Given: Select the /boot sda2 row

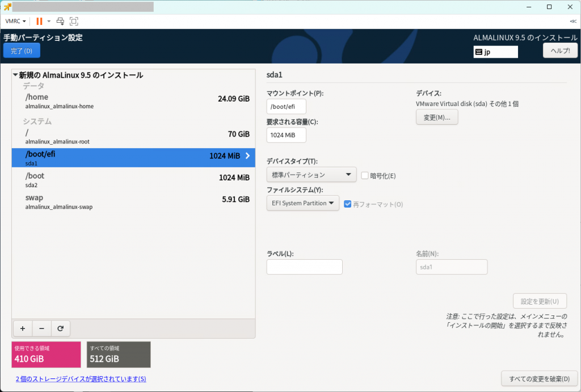Looking at the screenshot, I should click(x=133, y=180).
